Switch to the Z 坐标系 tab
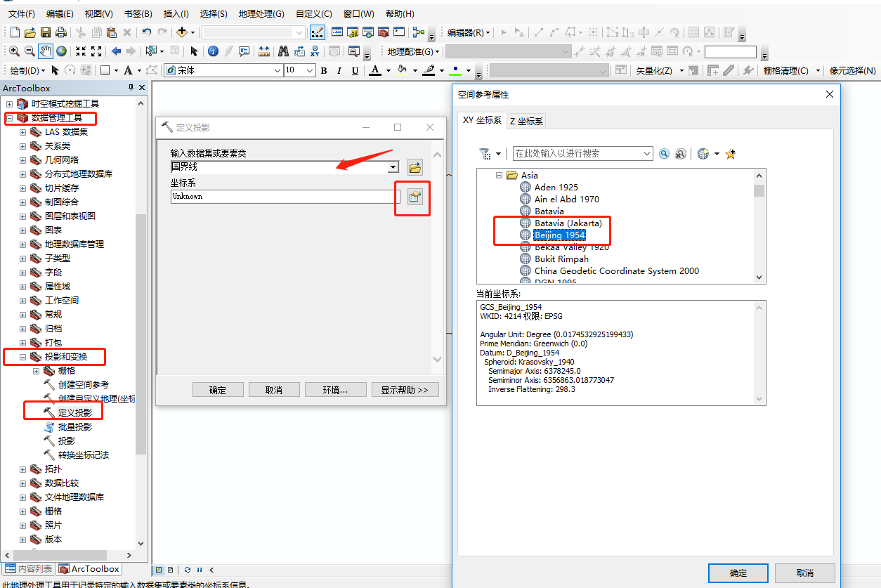Screen dimensions: 881x588 tap(526, 121)
